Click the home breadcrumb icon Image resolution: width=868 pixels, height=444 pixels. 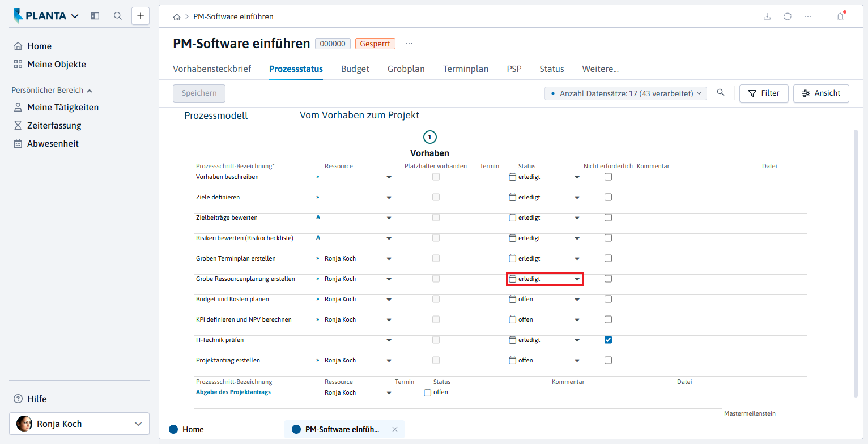177,17
